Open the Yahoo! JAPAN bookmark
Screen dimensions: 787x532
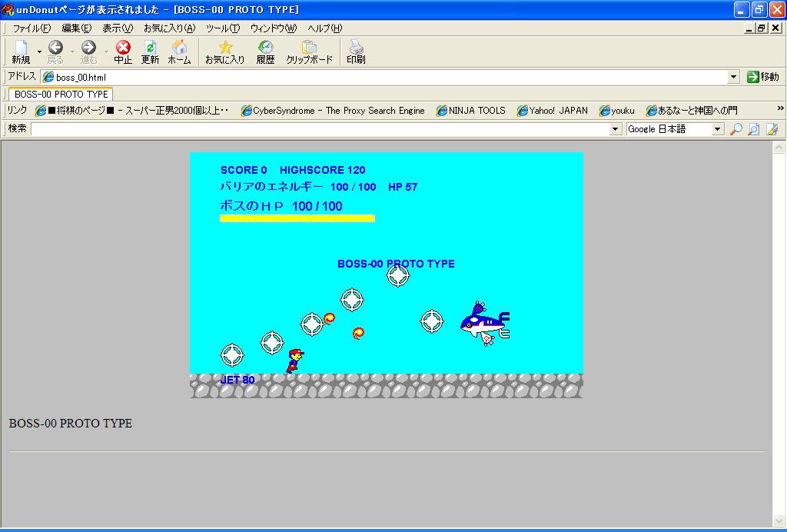click(552, 111)
